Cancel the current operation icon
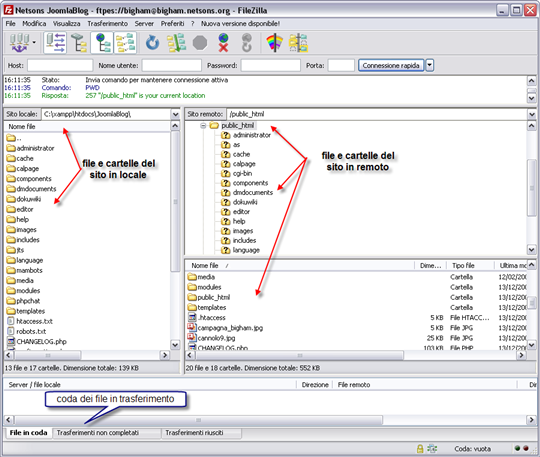Viewport: 540px width, 457px height. 200,43
